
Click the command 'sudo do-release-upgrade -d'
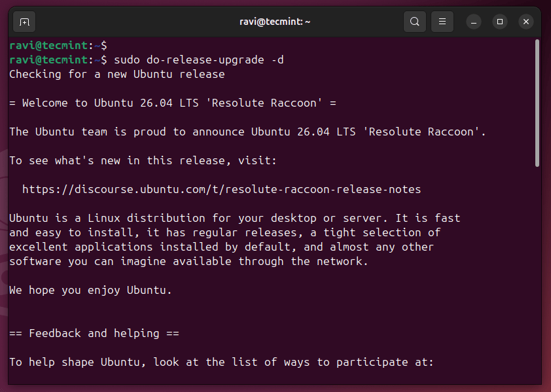[x=199, y=60]
